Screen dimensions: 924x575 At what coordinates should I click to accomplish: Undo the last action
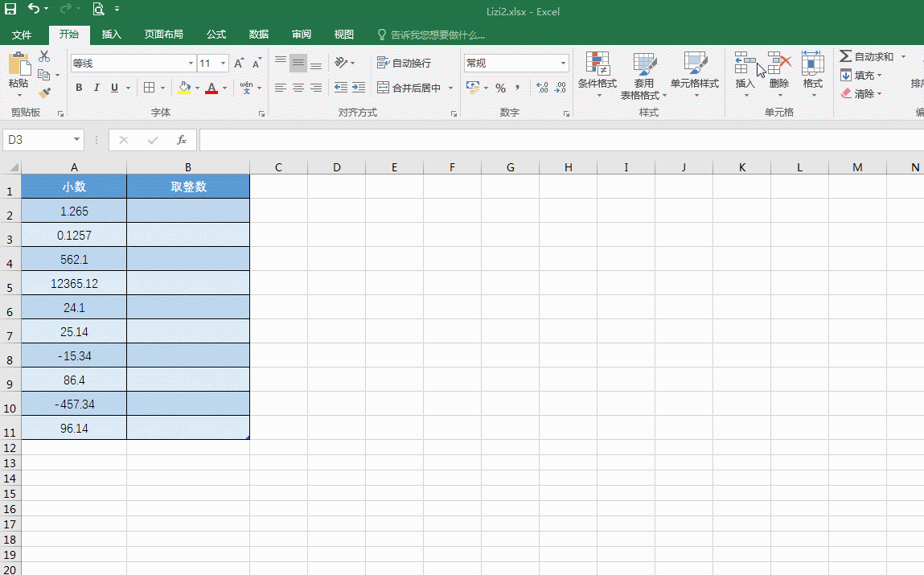pyautogui.click(x=35, y=9)
